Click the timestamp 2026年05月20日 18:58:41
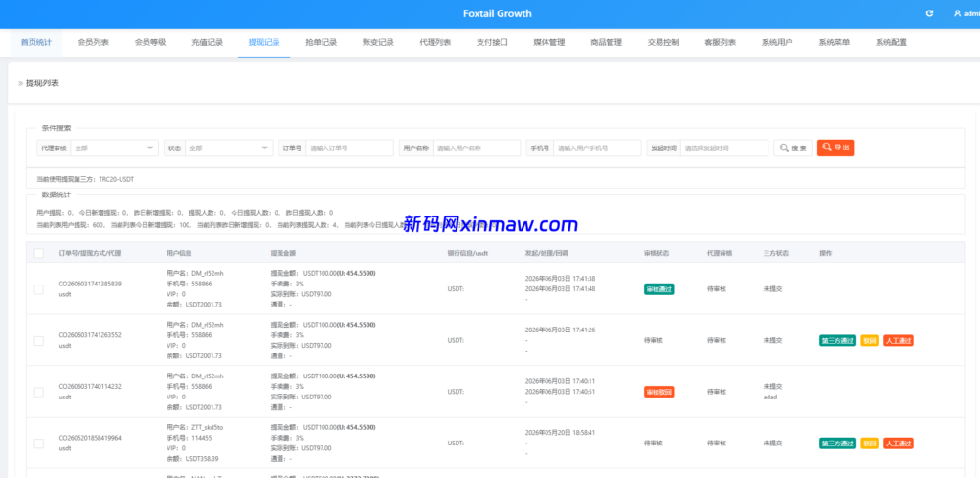 (560, 432)
